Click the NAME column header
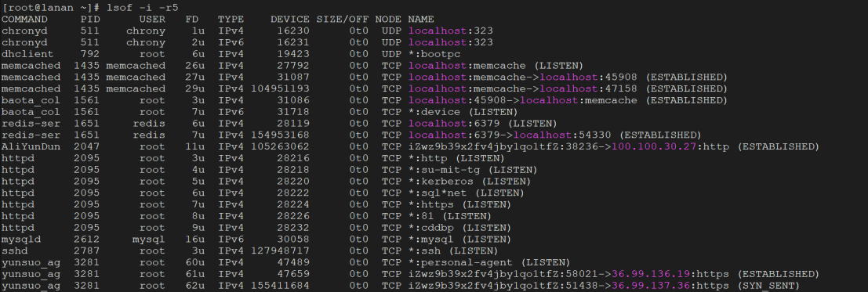868x292 pixels. click(x=421, y=20)
